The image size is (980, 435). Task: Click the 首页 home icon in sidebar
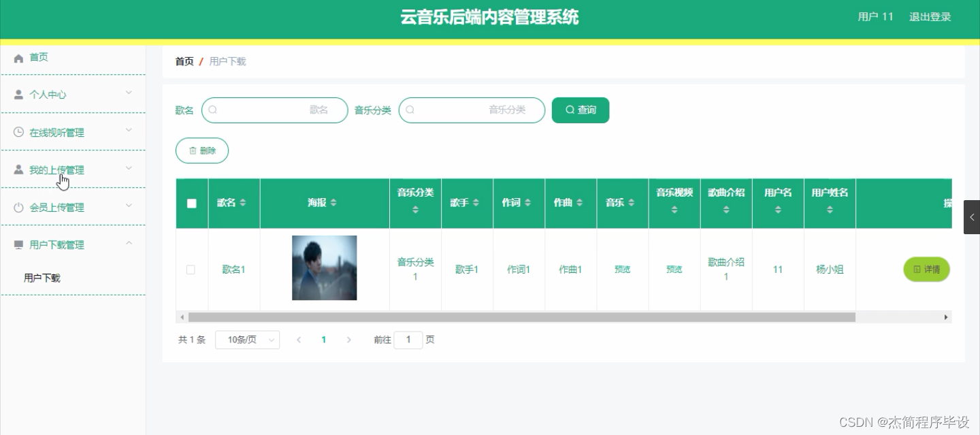click(19, 57)
